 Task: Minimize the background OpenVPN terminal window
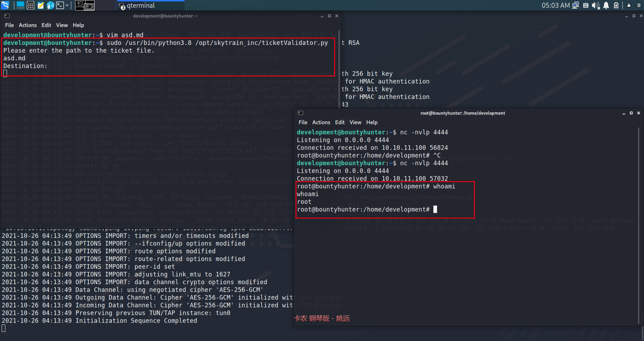(627, 16)
